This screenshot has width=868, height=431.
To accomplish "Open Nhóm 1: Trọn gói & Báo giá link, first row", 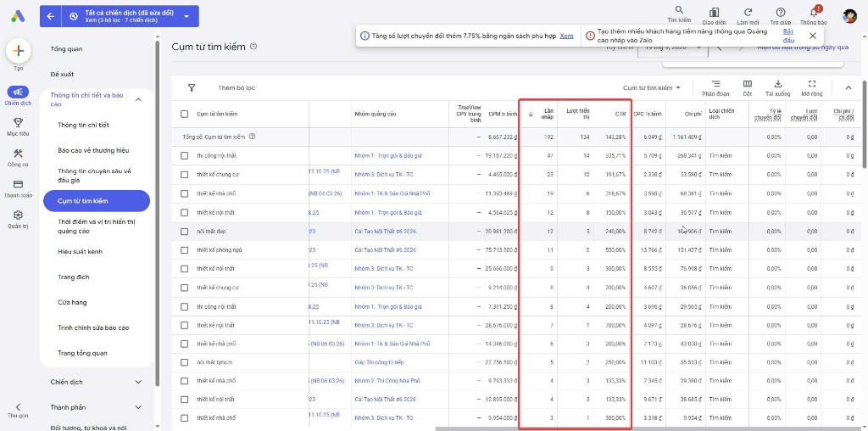I will [x=388, y=155].
